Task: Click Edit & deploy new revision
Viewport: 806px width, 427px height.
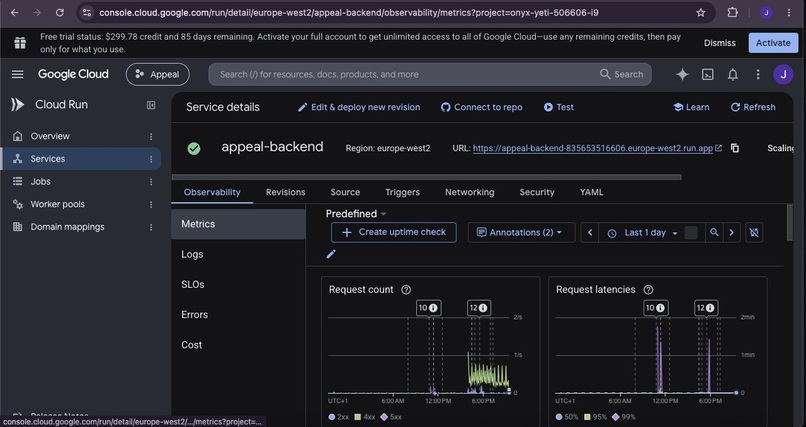Action: (359, 107)
